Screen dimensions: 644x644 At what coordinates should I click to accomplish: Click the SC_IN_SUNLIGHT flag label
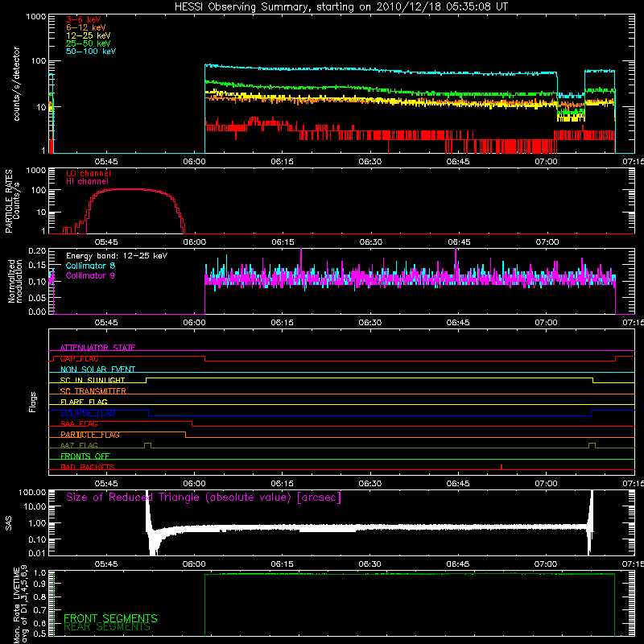click(93, 380)
